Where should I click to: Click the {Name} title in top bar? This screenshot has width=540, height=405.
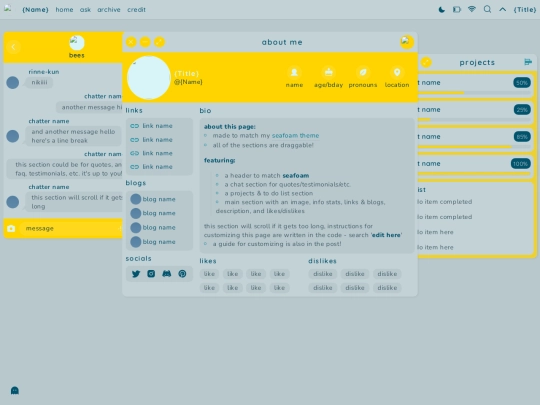tap(35, 10)
